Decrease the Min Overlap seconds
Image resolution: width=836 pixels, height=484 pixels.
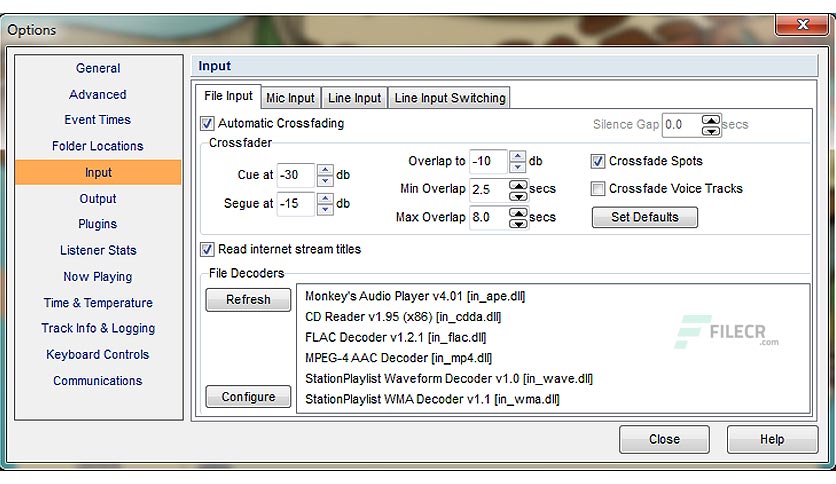pos(518,195)
